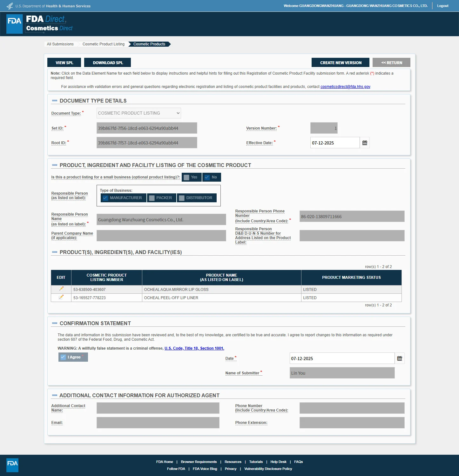Click the confirmation Date input field

342,359
